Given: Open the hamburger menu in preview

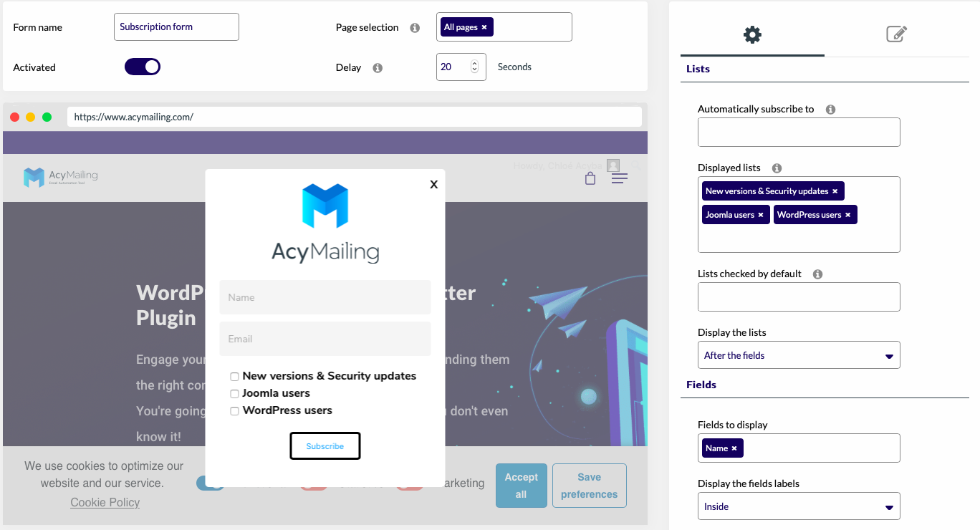Looking at the screenshot, I should (620, 178).
